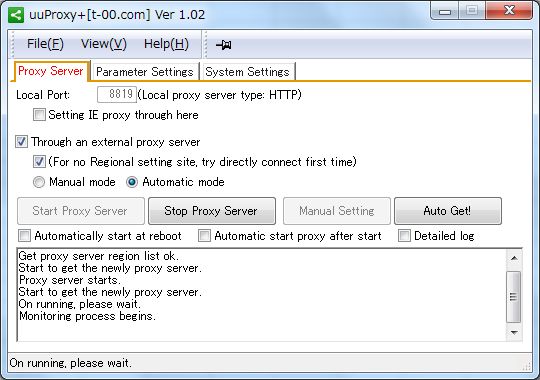Switch to the System Settings tab
This screenshot has height=380, width=540.
247,72
